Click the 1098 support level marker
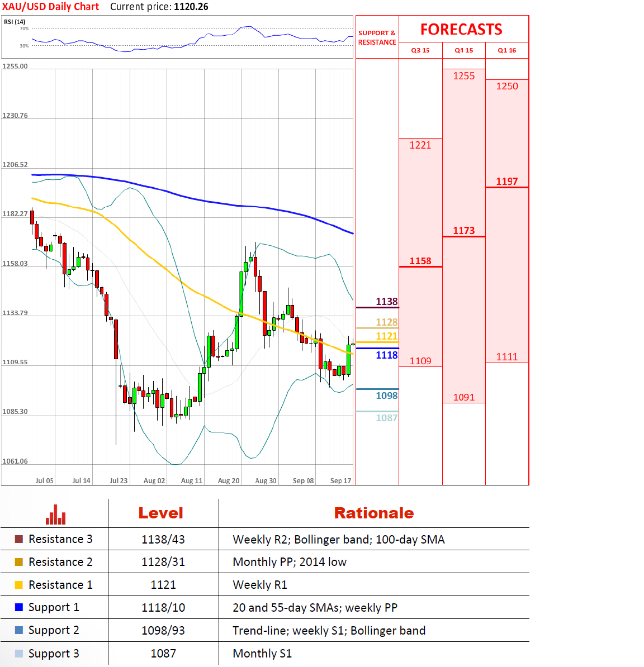 click(x=386, y=395)
